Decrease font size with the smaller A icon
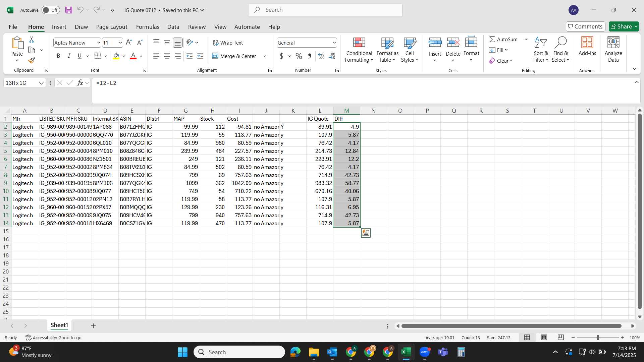 (140, 43)
